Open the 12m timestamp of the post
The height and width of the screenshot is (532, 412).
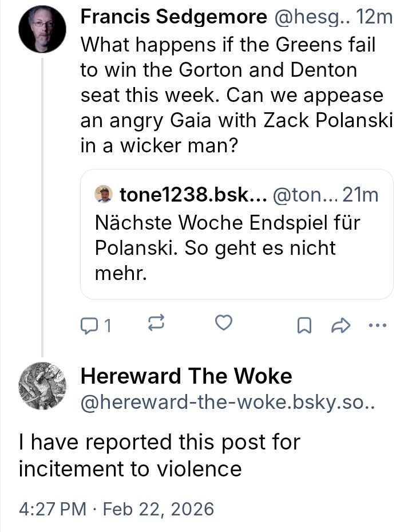click(374, 17)
